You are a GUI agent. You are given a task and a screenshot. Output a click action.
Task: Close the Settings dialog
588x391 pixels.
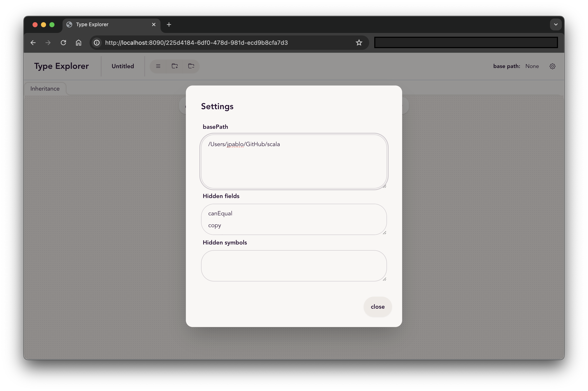[x=377, y=307]
